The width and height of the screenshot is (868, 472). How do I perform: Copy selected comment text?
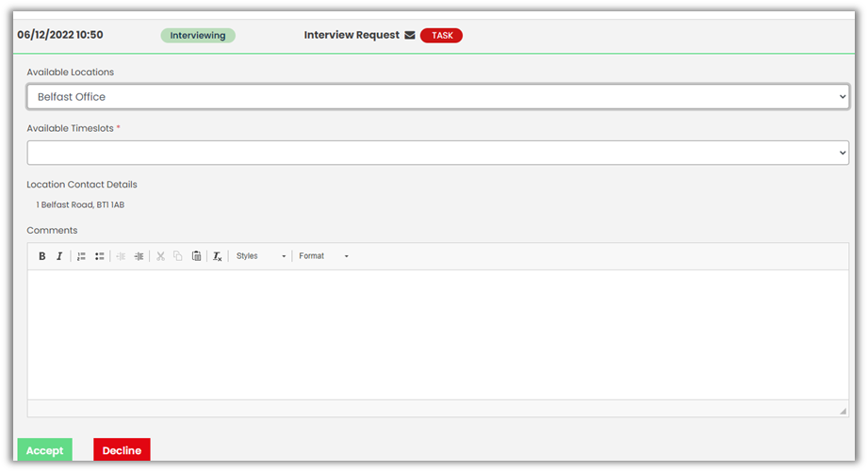pyautogui.click(x=178, y=256)
